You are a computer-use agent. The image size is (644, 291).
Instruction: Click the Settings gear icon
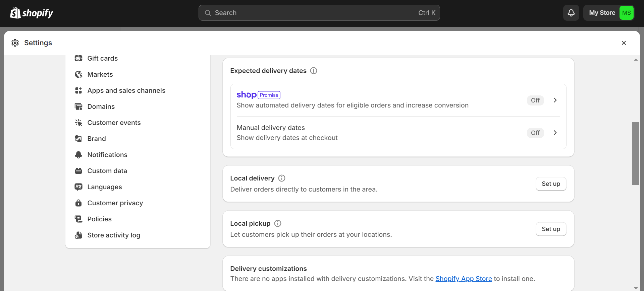(15, 43)
